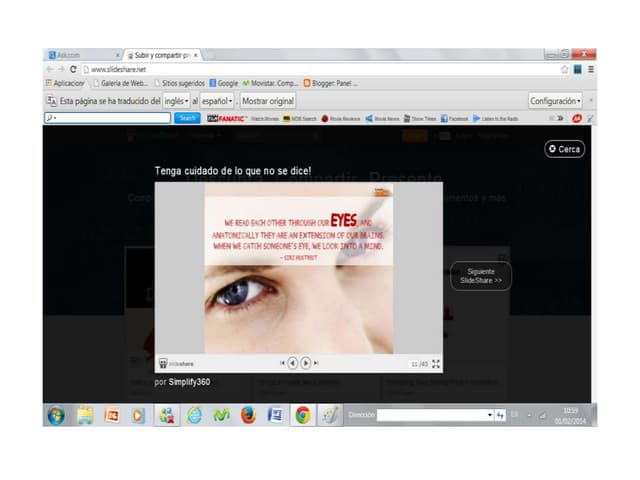This screenshot has width=640, height=480.
Task: Go to the next slide
Action: (x=306, y=363)
